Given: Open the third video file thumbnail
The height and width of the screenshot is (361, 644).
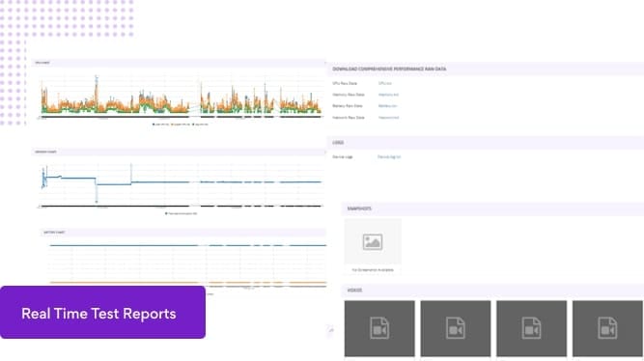Looking at the screenshot, I should 531,328.
